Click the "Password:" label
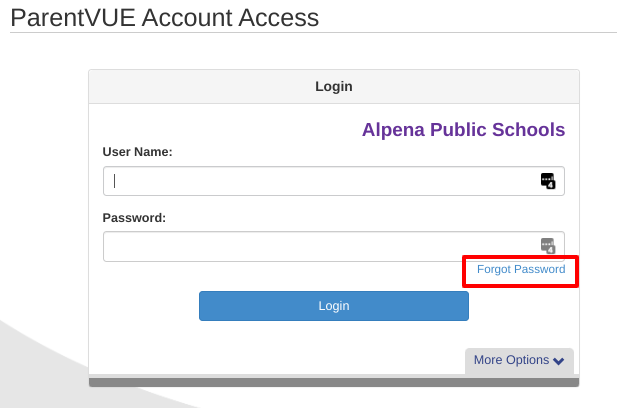617x408 pixels. tap(134, 218)
